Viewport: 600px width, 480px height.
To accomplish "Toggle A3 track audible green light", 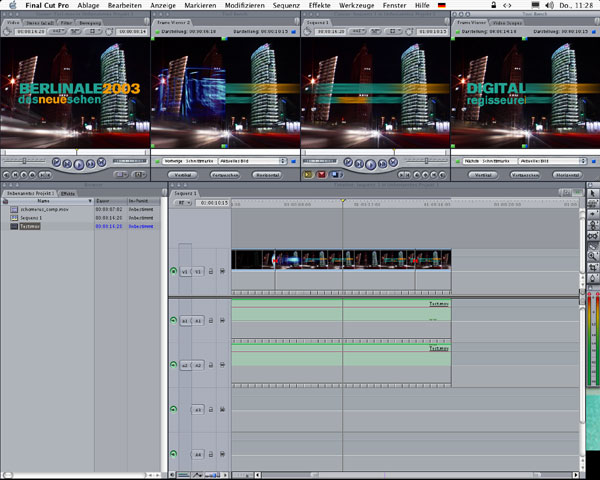I will pos(173,409).
